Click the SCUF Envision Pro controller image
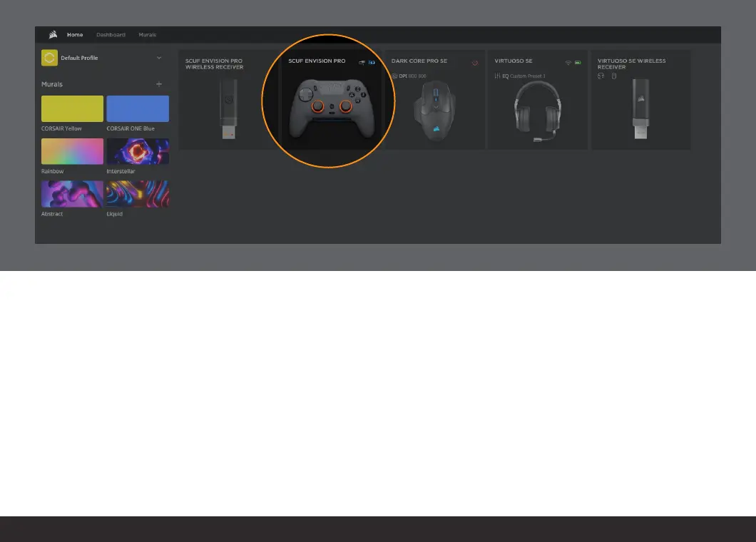 [332, 109]
